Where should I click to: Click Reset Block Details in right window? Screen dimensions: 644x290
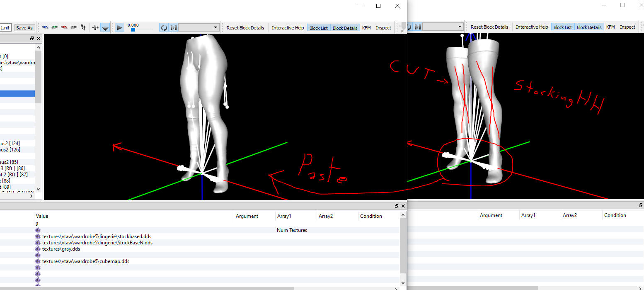[x=489, y=27]
